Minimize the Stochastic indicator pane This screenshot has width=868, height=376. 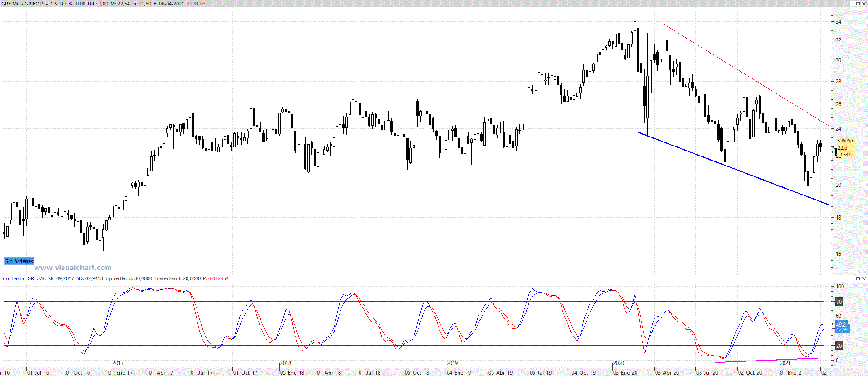852,278
